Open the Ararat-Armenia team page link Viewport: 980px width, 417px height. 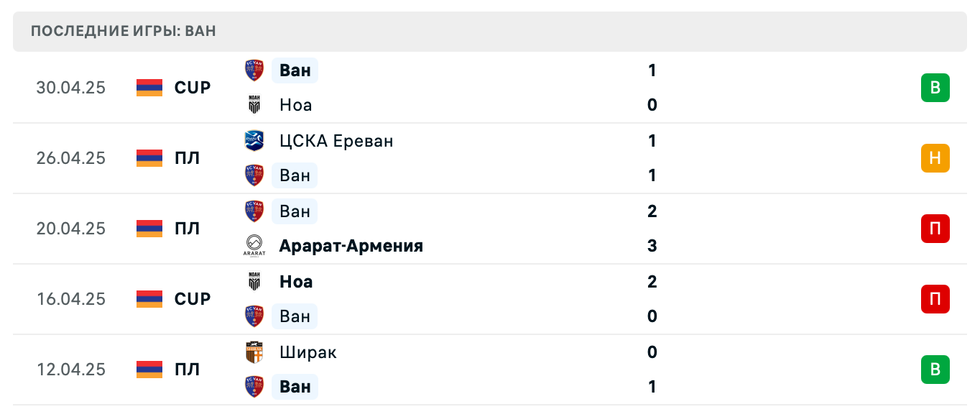(x=351, y=245)
